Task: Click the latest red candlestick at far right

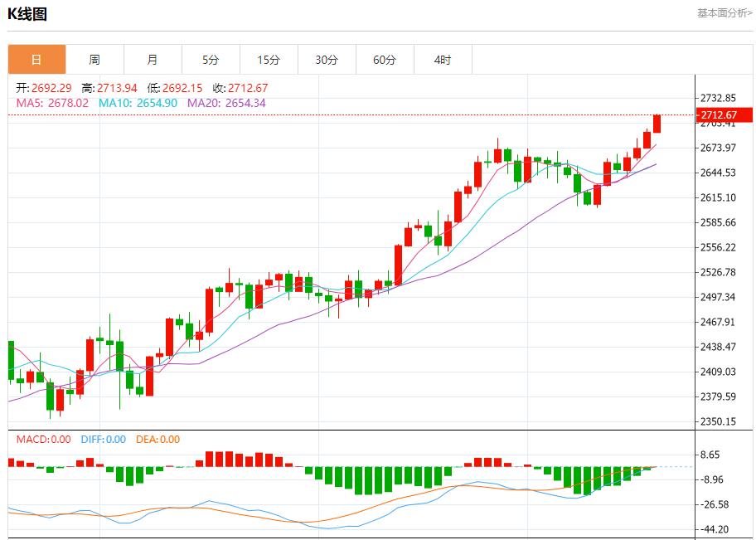Action: pos(657,124)
